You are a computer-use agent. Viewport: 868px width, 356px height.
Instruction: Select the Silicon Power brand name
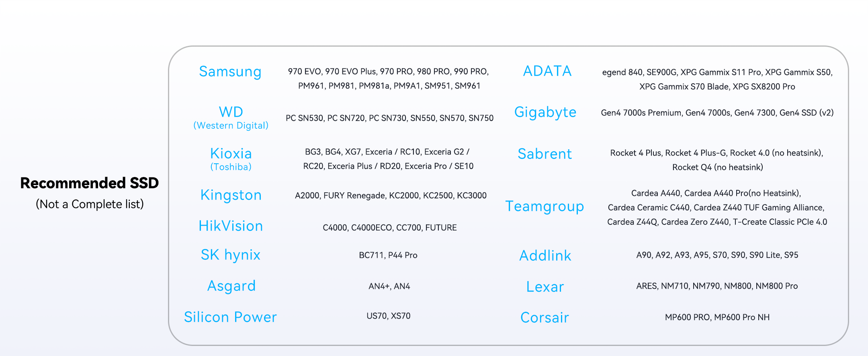coord(230,317)
